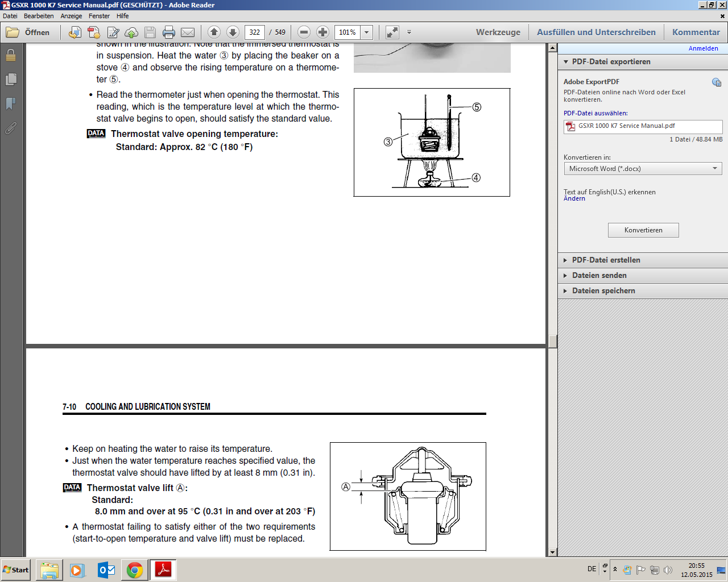Viewport: 728px width, 582px height.
Task: Open the Hilfe menu
Action: click(123, 16)
